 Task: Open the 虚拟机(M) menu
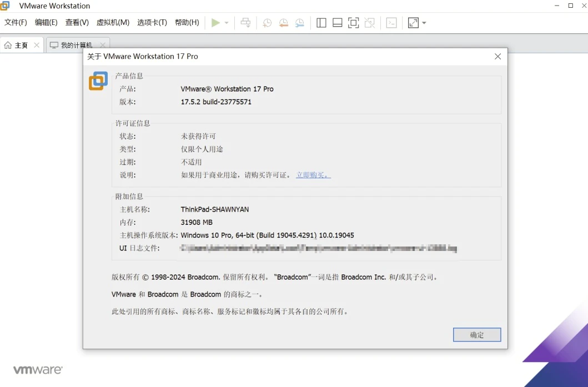click(x=113, y=23)
